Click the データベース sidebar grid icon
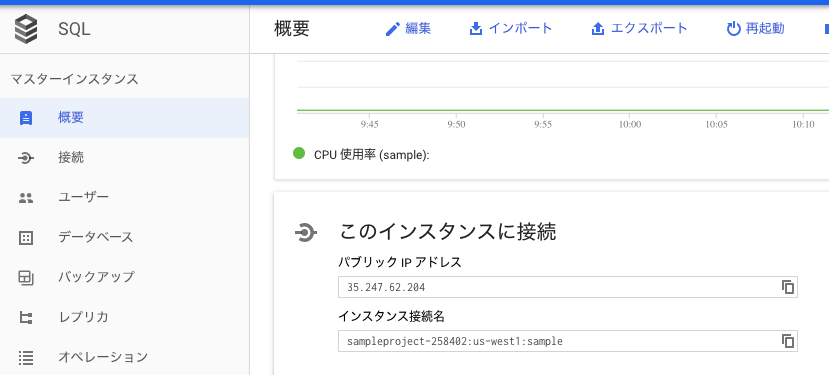 (x=26, y=238)
